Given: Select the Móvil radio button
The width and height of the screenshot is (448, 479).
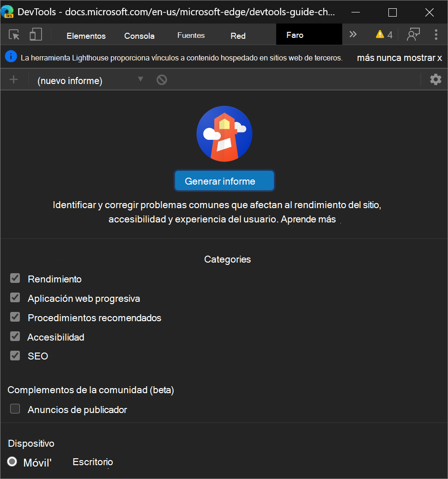Looking at the screenshot, I should pos(12,461).
